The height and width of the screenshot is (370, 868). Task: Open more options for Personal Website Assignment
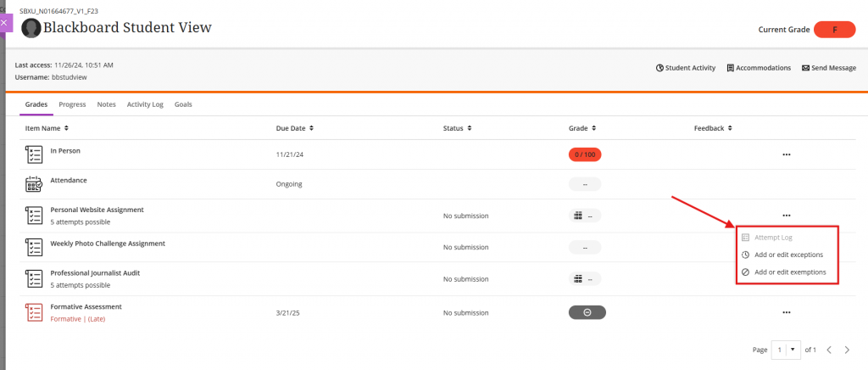click(x=786, y=216)
